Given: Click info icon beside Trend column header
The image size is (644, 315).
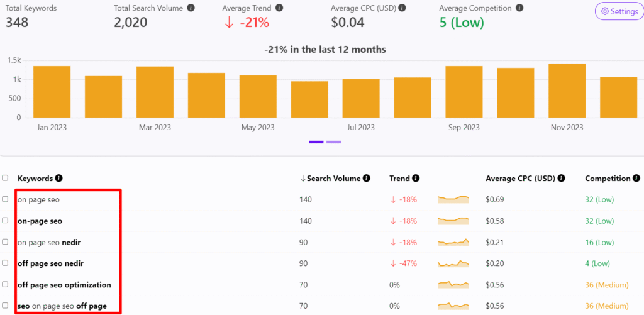Looking at the screenshot, I should click(416, 179).
